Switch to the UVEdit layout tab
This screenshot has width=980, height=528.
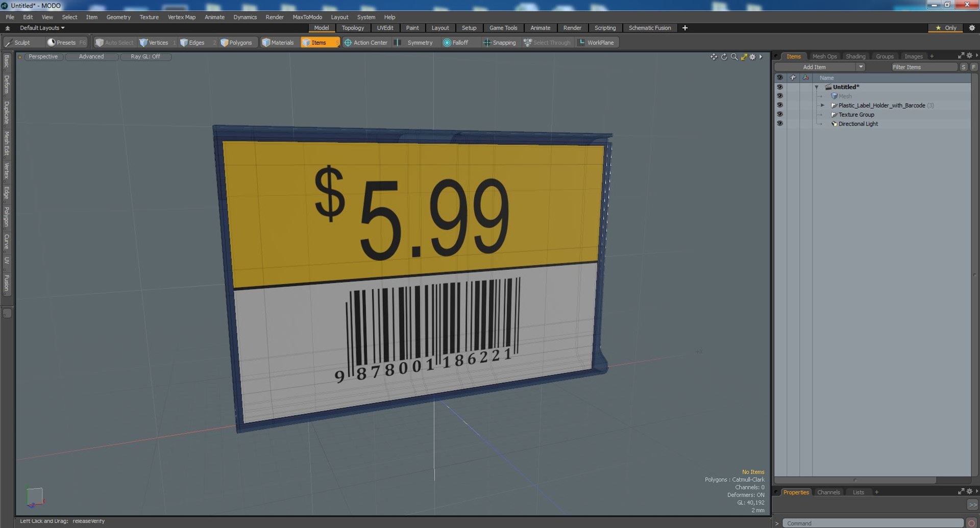(385, 28)
